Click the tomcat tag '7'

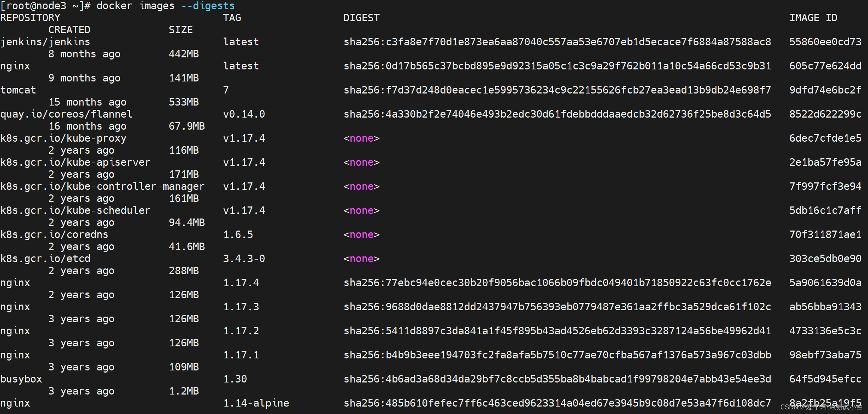pyautogui.click(x=226, y=90)
